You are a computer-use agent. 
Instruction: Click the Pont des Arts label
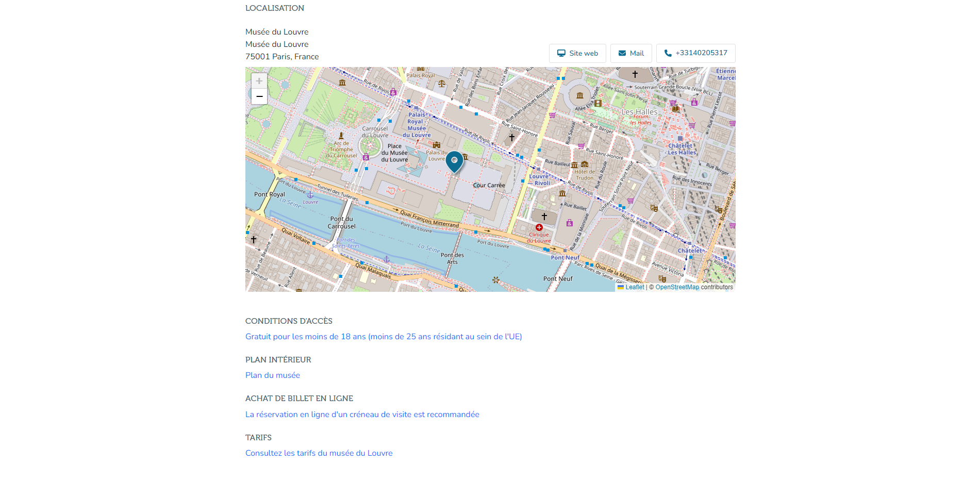452,258
